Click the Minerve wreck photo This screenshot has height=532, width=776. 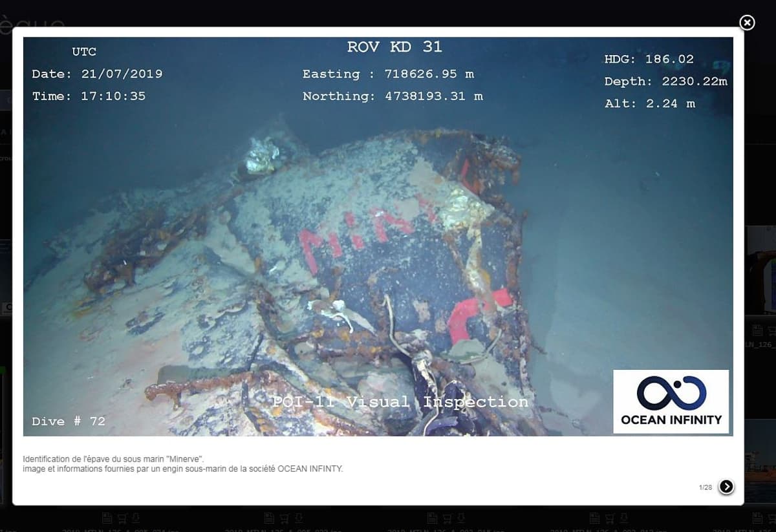(378, 237)
